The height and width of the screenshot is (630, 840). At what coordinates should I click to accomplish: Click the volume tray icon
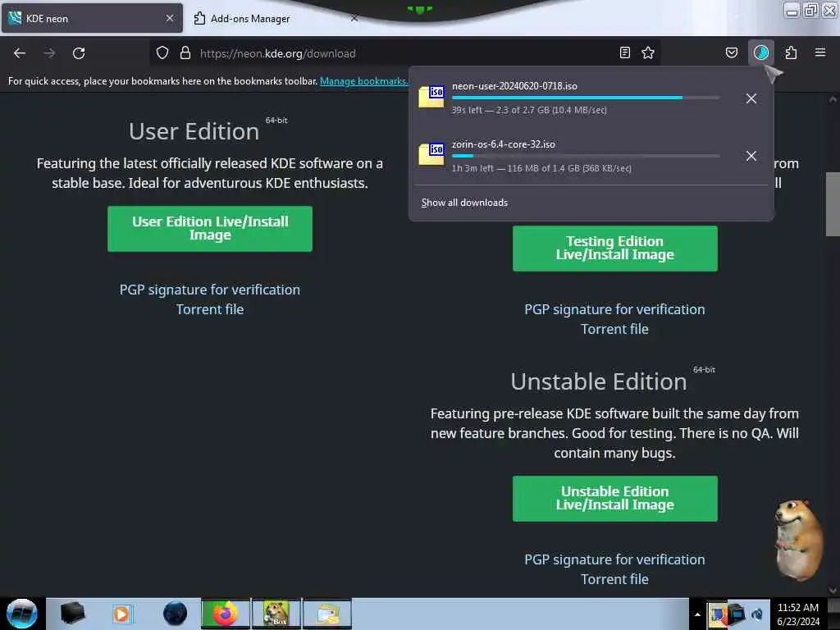point(757,614)
